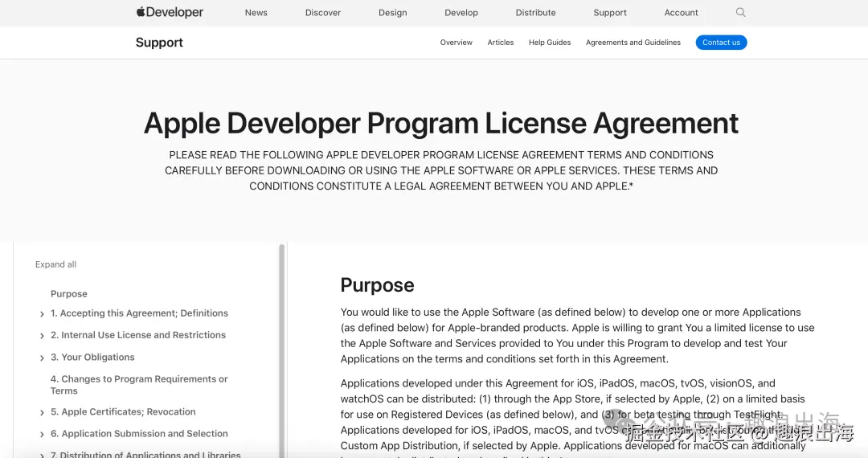The width and height of the screenshot is (868, 458).
Task: Go to the Overview tab
Action: point(457,43)
